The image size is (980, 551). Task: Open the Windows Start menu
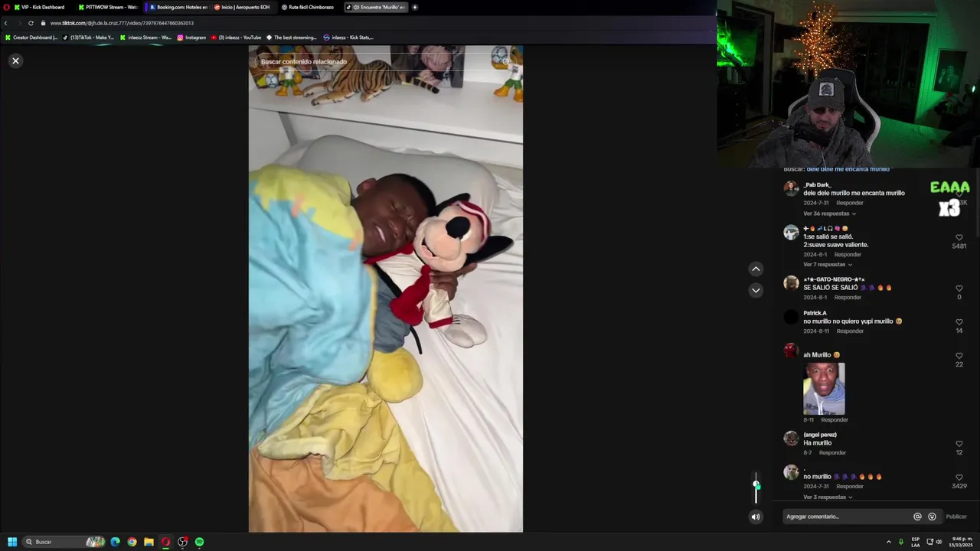[12, 542]
